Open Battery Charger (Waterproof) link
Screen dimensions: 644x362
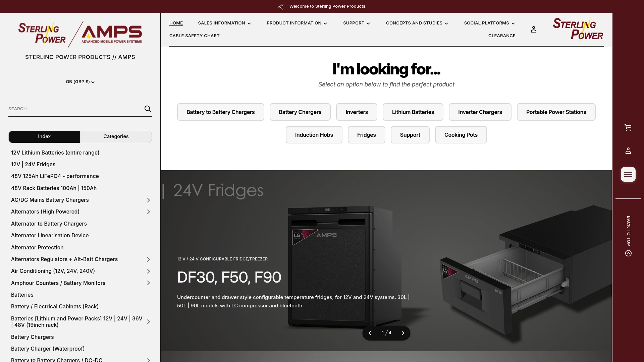pos(48,349)
